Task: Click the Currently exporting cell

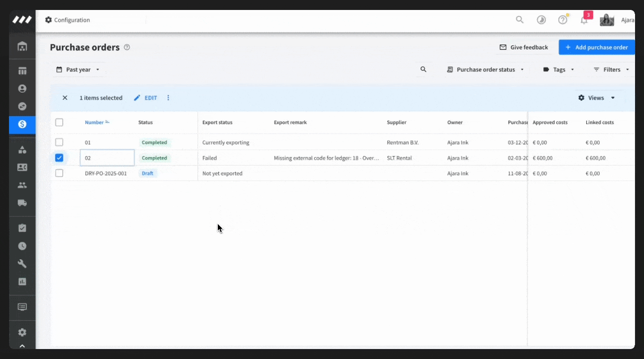Action: point(226,143)
